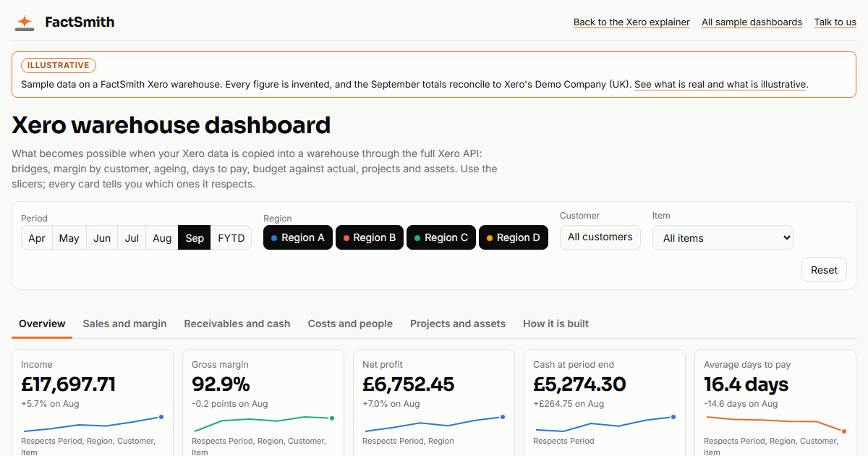Select the FYTD period
The height and width of the screenshot is (456, 868).
coord(231,238)
